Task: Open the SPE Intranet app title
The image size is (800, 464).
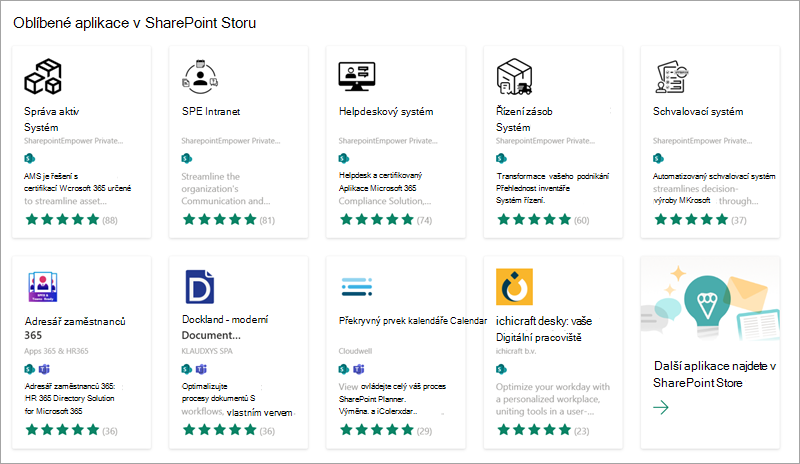Action: (211, 111)
